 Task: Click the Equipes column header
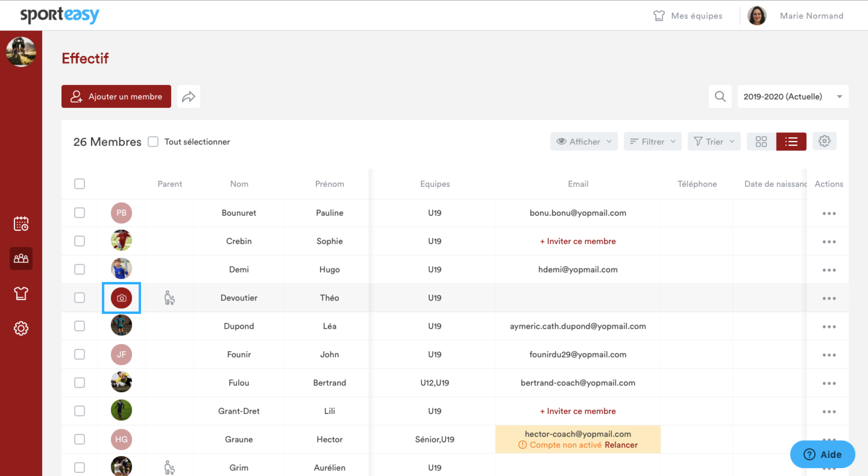[435, 184]
